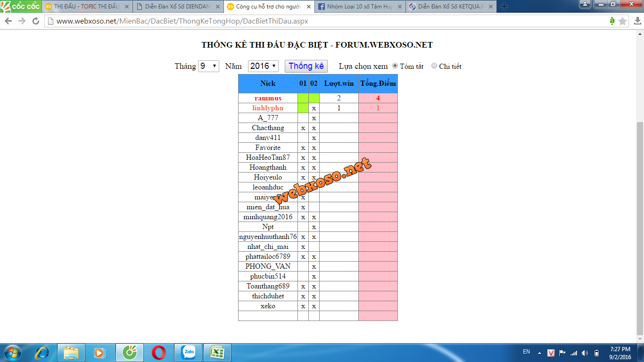Open a new browser tab
This screenshot has height=362, width=644.
coord(504,7)
